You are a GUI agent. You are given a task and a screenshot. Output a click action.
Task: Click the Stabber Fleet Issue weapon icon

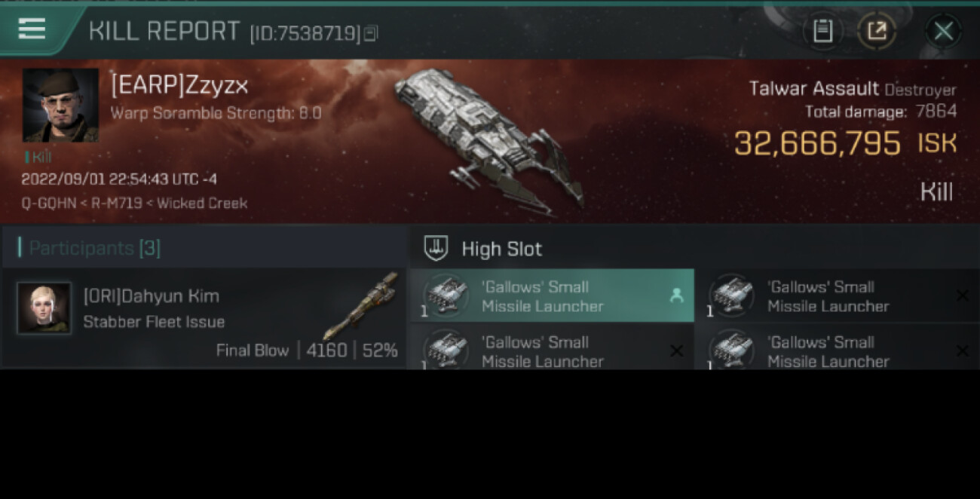coord(361,305)
